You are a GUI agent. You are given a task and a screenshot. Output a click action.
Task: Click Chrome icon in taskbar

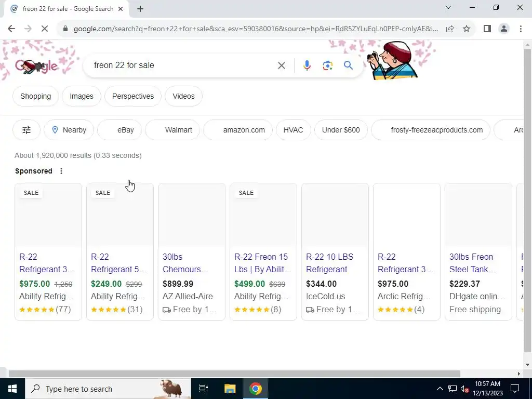coord(256,389)
